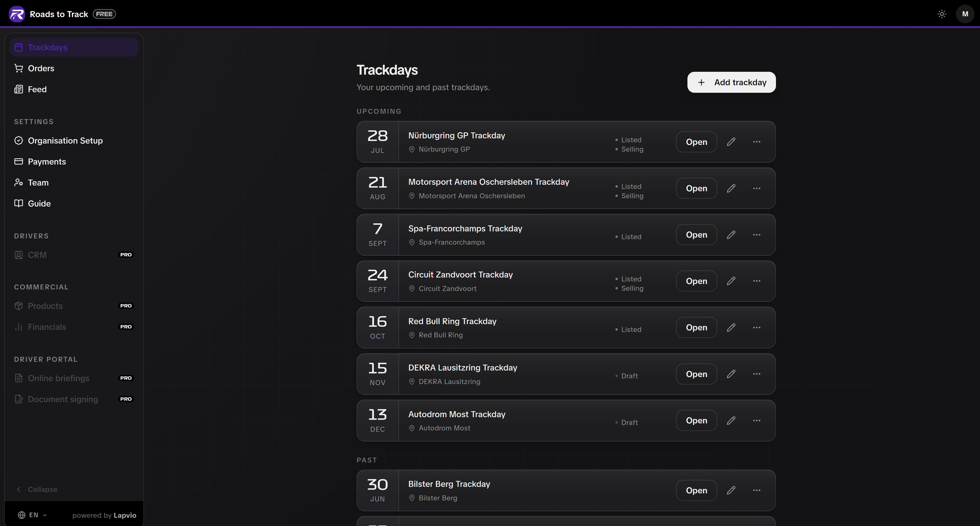Open the Orders page
Viewport: 980px width, 526px height.
click(x=74, y=68)
